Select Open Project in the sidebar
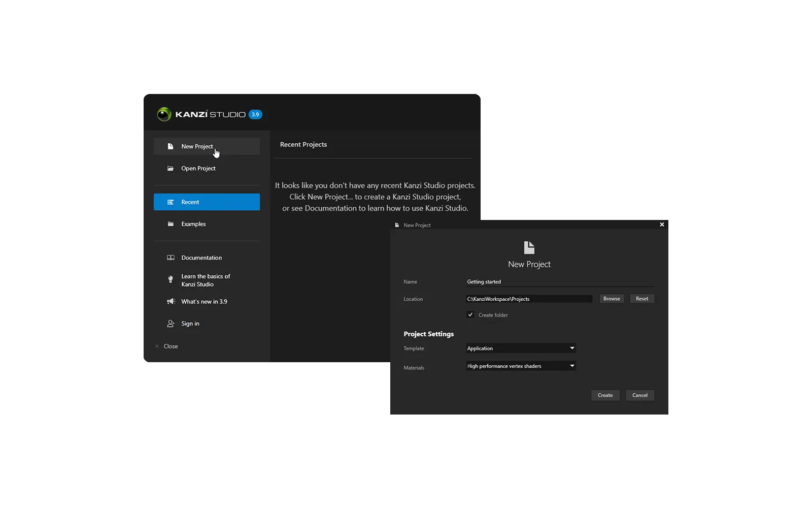 coord(207,168)
